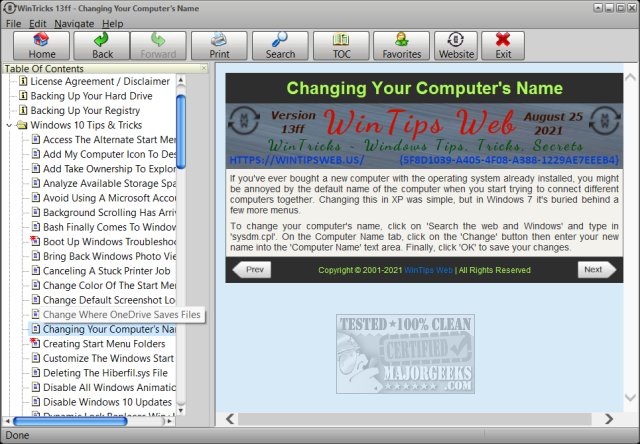The width and height of the screenshot is (640, 444).
Task: Click the info icon beside Backing Up Your Registry
Action: [x=24, y=111]
